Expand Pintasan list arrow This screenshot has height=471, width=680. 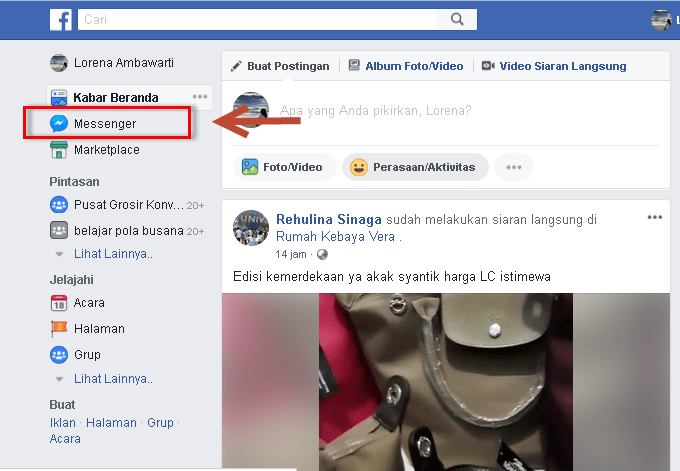(x=59, y=254)
